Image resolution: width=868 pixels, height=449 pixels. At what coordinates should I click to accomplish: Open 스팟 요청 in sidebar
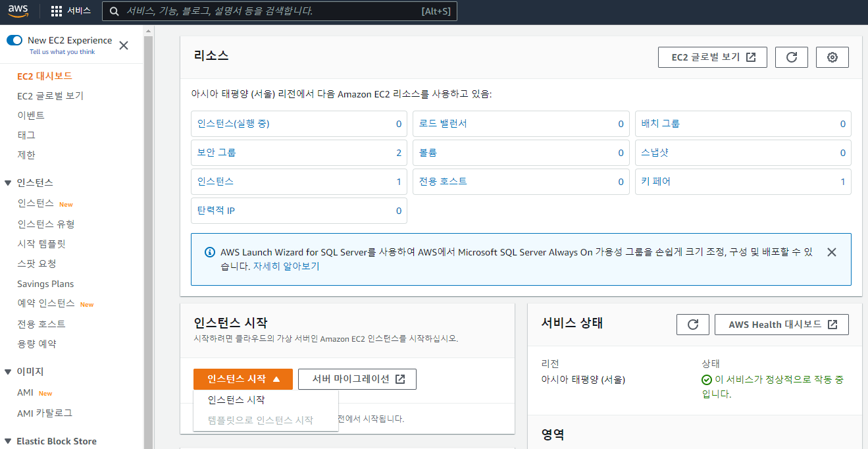click(x=37, y=264)
